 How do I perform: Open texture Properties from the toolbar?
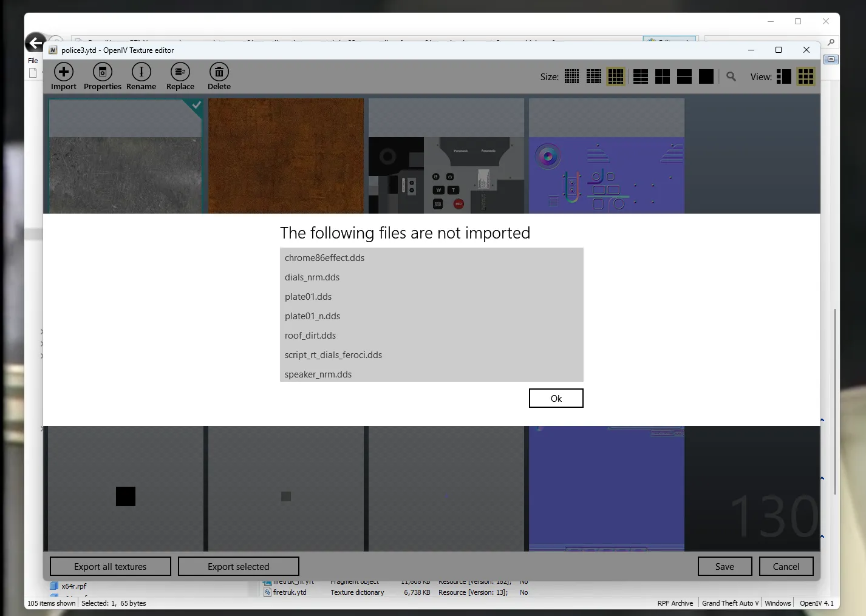(x=103, y=72)
